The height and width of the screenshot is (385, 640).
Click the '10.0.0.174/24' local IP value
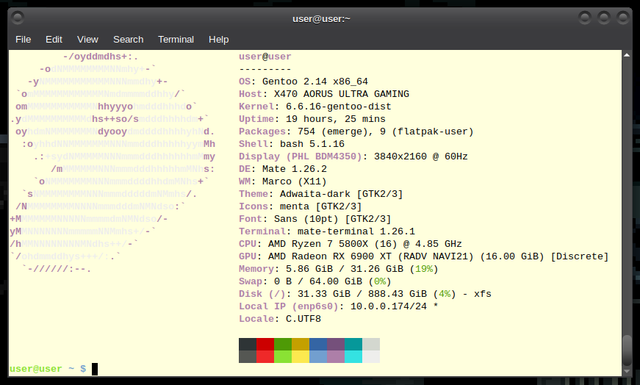tap(388, 306)
